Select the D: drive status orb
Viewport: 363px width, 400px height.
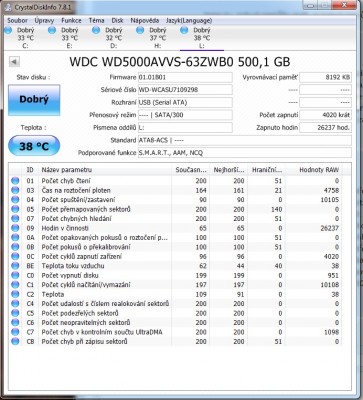click(96, 30)
